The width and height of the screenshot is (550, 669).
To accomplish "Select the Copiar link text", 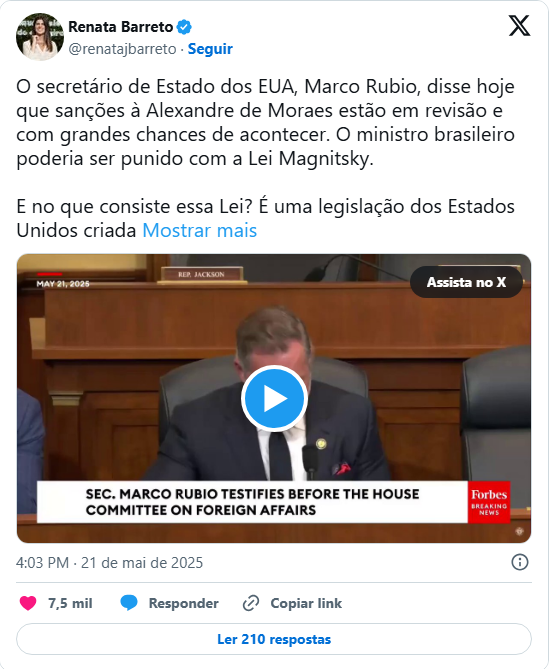I will pyautogui.click(x=306, y=603).
